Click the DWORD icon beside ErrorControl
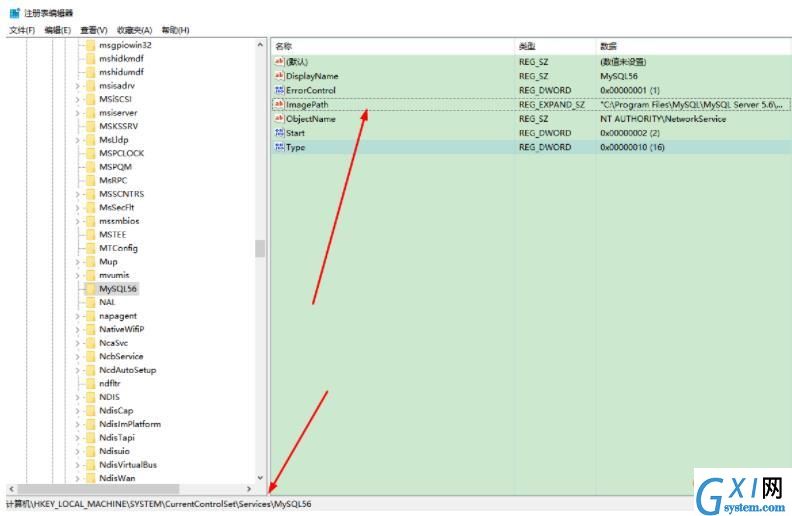 [279, 90]
